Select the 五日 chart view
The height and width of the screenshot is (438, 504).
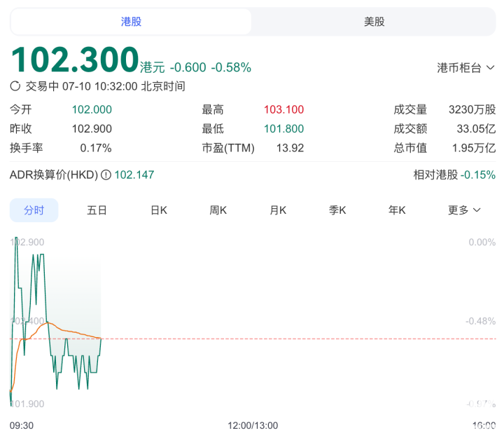(97, 210)
